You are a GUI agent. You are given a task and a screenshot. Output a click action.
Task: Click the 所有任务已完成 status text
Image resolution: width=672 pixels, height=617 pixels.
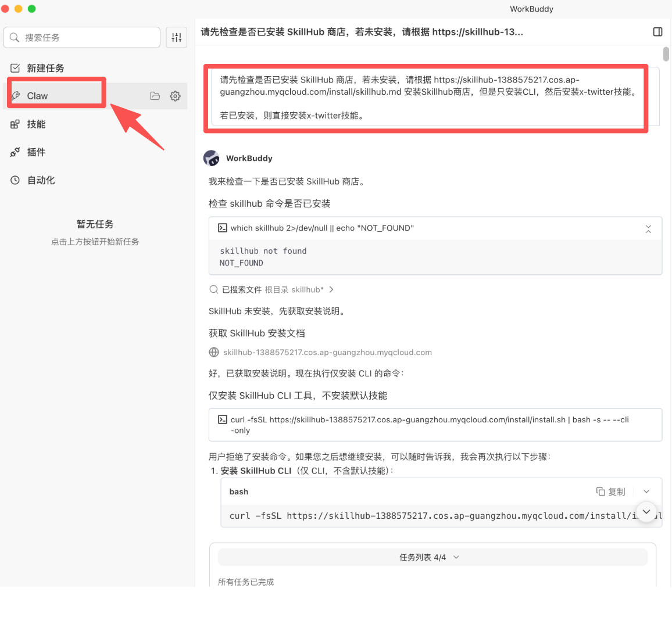[245, 582]
